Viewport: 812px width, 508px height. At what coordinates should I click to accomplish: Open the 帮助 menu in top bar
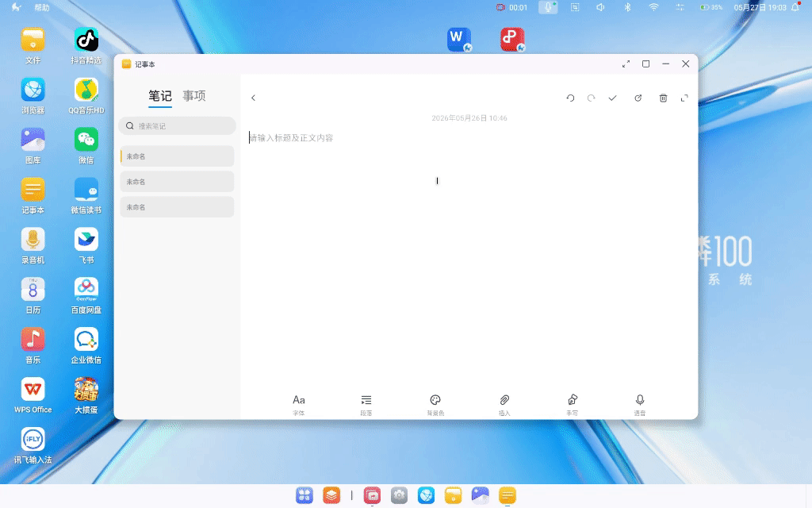[42, 8]
